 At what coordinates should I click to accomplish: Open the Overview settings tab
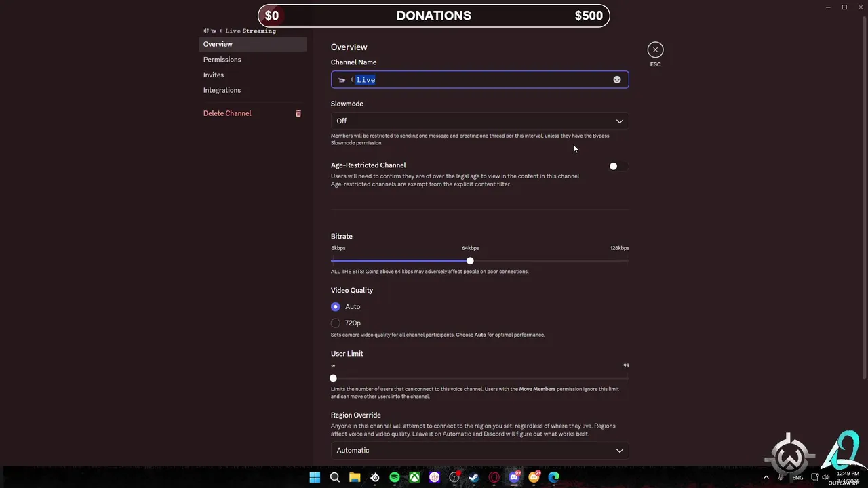(252, 44)
